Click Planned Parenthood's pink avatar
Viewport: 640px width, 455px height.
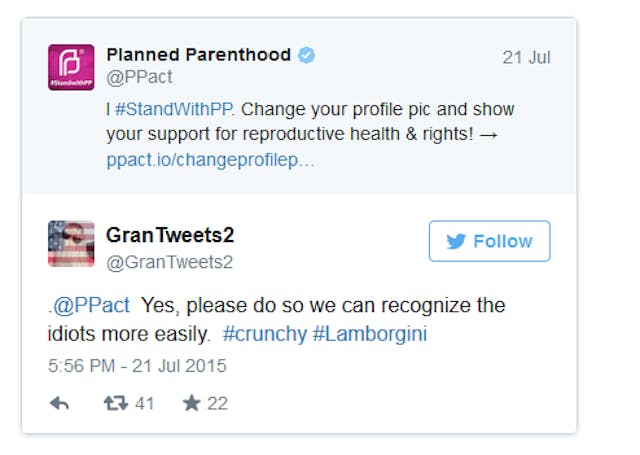click(x=71, y=67)
